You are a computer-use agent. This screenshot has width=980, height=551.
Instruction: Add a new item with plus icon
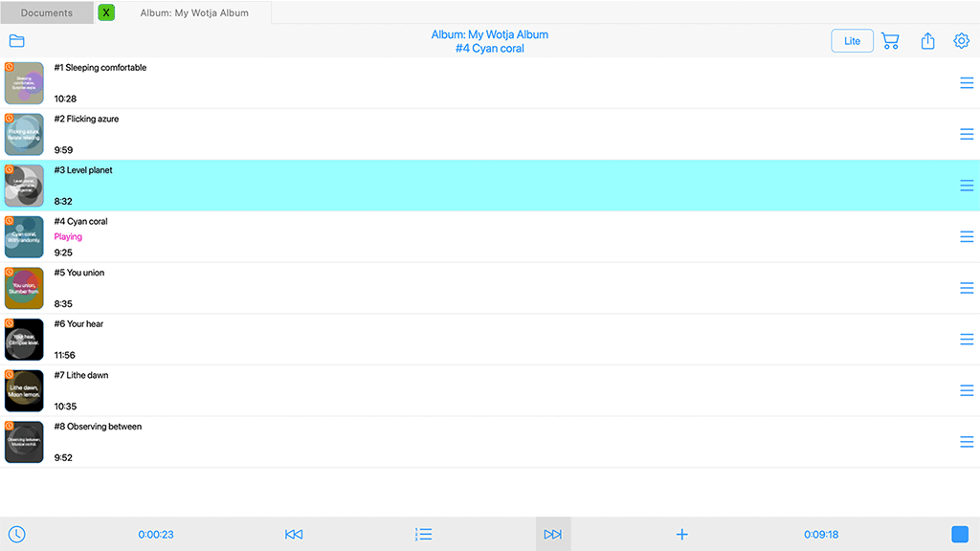pyautogui.click(x=681, y=535)
